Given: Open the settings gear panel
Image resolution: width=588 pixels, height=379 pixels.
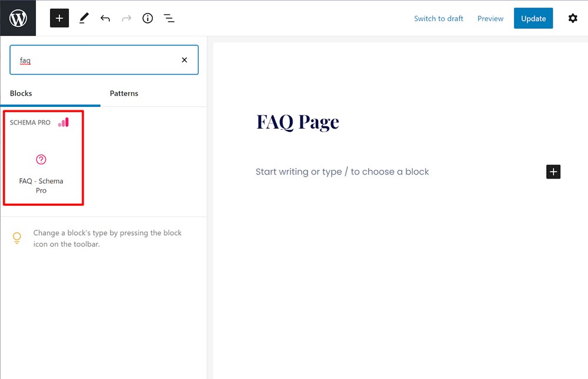Looking at the screenshot, I should 573,18.
